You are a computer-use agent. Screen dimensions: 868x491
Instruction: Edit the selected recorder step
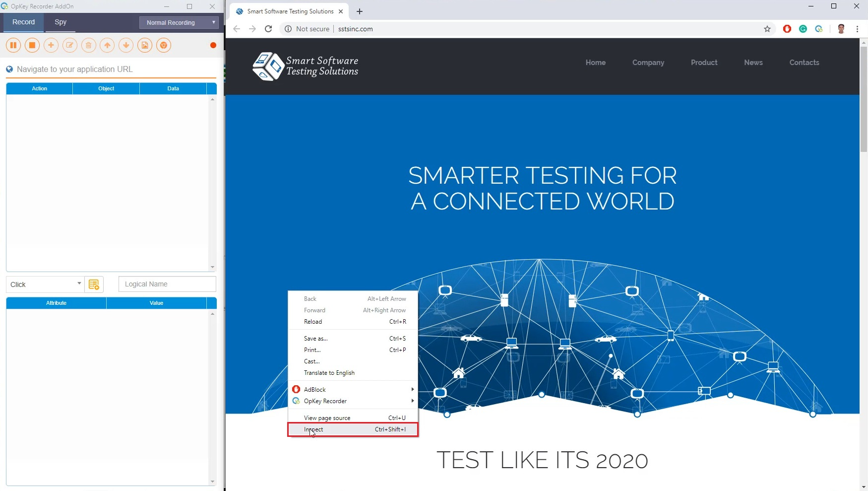coord(70,45)
